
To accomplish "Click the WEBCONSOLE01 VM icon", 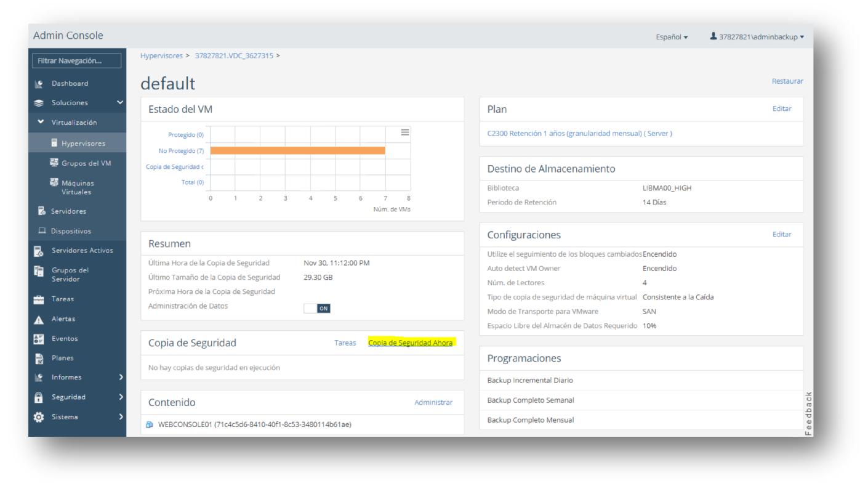I will tap(150, 424).
